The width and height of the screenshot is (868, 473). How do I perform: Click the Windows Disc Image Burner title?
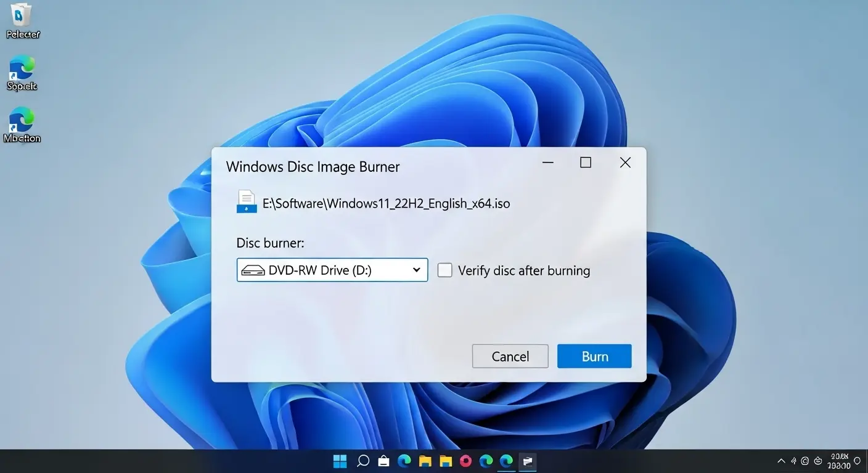click(313, 166)
